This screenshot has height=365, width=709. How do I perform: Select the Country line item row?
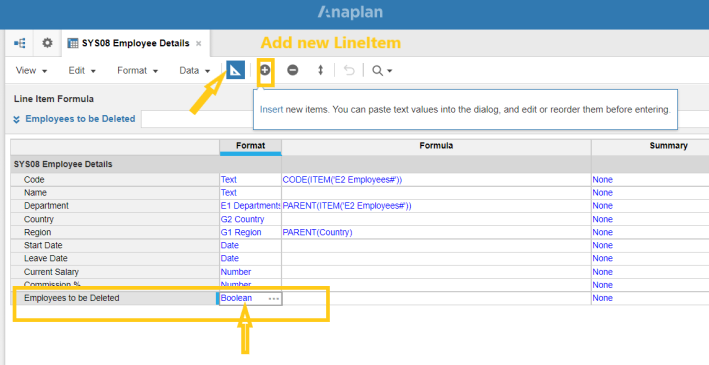(115, 219)
